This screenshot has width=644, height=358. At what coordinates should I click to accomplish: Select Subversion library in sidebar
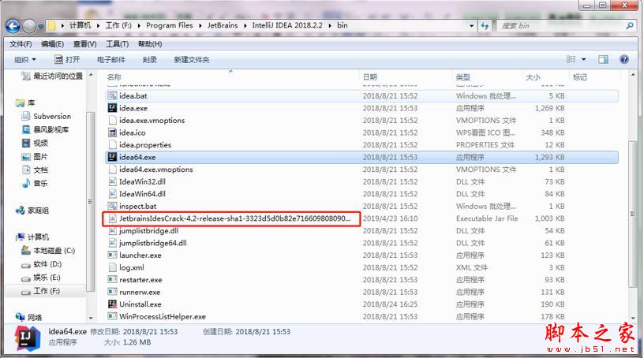pyautogui.click(x=47, y=116)
